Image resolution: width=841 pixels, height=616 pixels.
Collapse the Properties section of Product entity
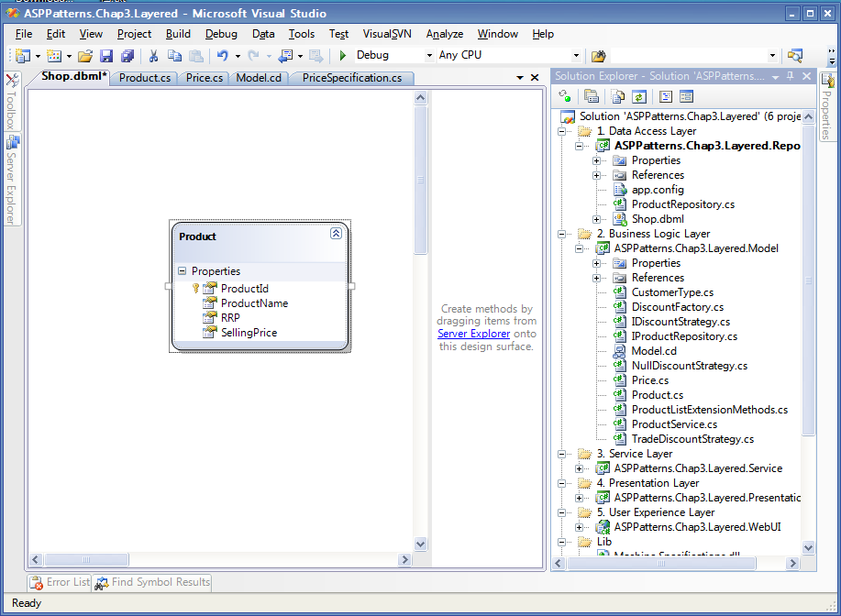[182, 271]
